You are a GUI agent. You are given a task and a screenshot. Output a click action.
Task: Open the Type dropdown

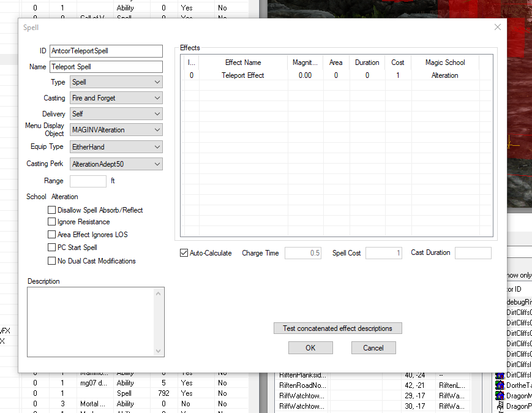[x=116, y=82]
